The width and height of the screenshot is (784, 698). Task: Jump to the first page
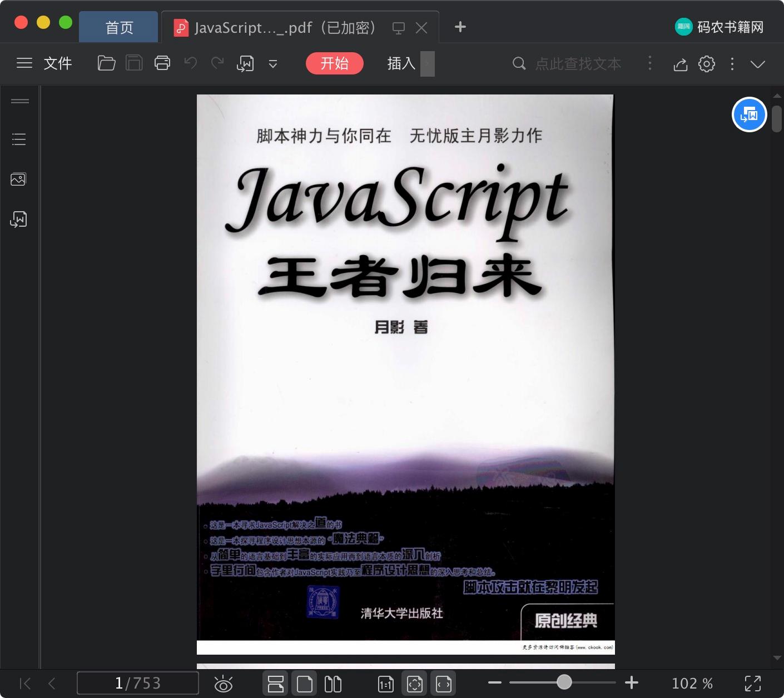click(25, 683)
